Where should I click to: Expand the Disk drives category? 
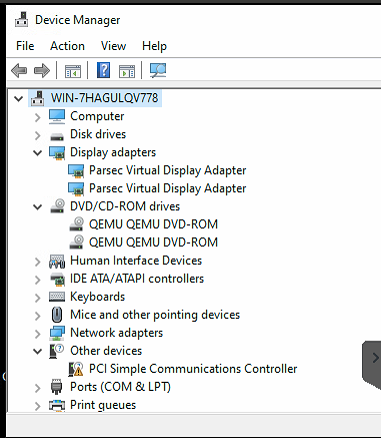coord(37,135)
